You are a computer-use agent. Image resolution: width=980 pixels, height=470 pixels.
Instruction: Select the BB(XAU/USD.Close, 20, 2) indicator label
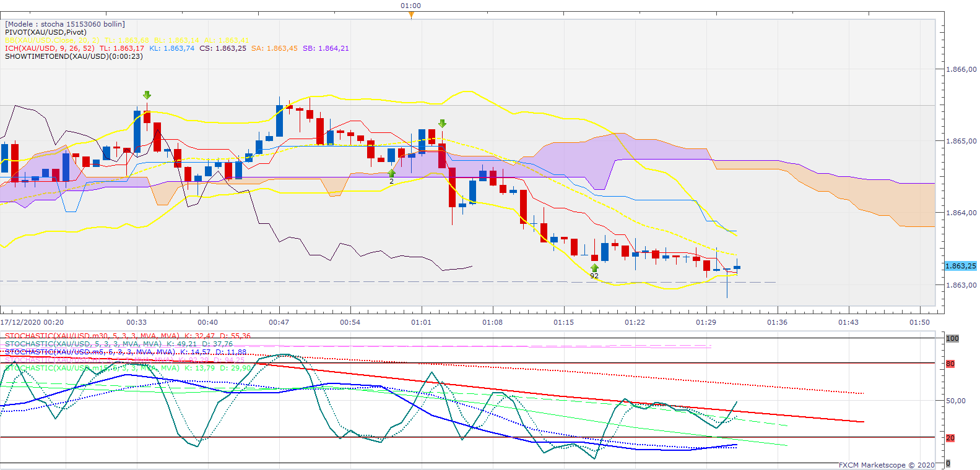click(52, 40)
